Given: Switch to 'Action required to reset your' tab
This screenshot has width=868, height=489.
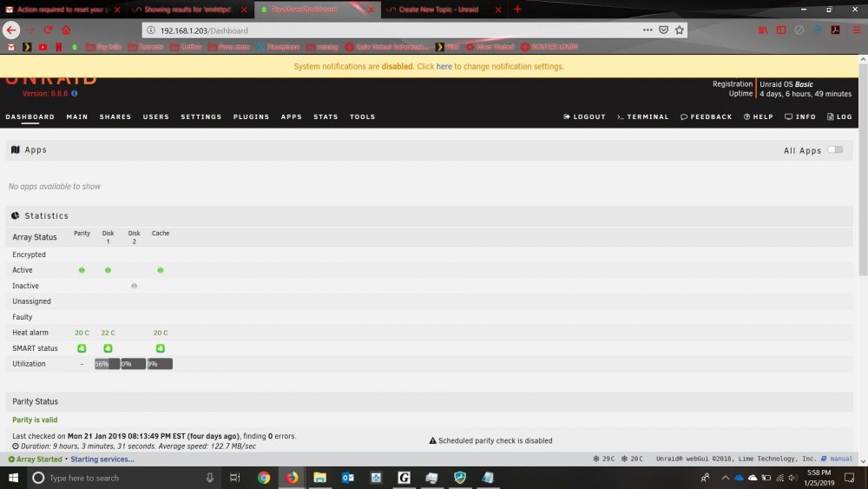Looking at the screenshot, I should tap(63, 10).
